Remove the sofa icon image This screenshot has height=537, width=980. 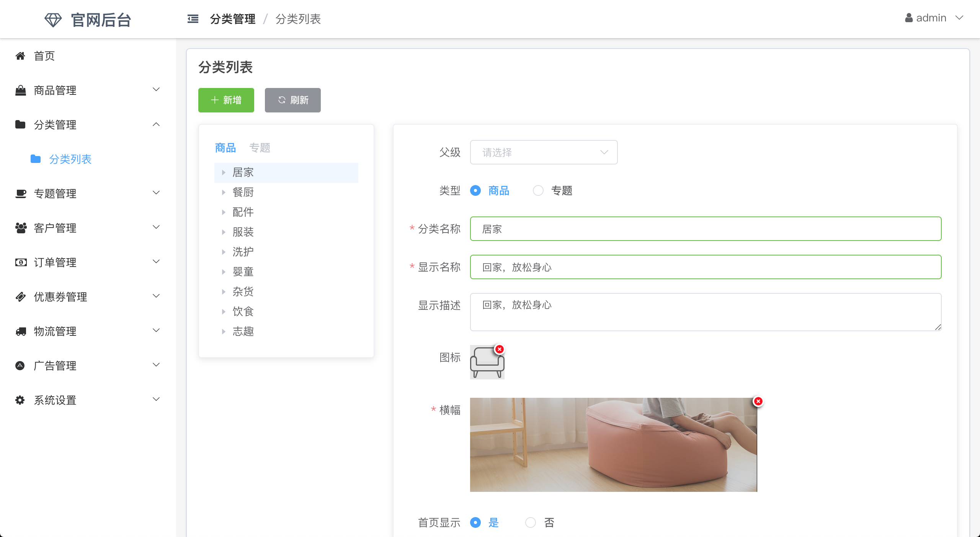pyautogui.click(x=499, y=349)
